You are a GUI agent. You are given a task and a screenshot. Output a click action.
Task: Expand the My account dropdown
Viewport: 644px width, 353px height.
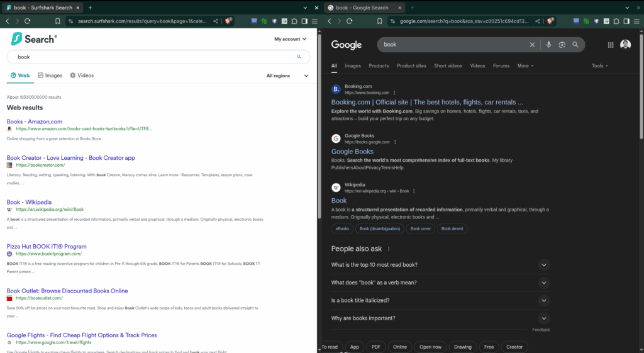click(x=291, y=39)
